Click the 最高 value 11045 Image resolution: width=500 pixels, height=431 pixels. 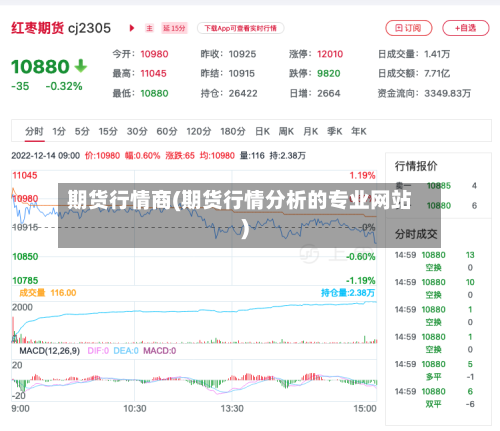(153, 73)
